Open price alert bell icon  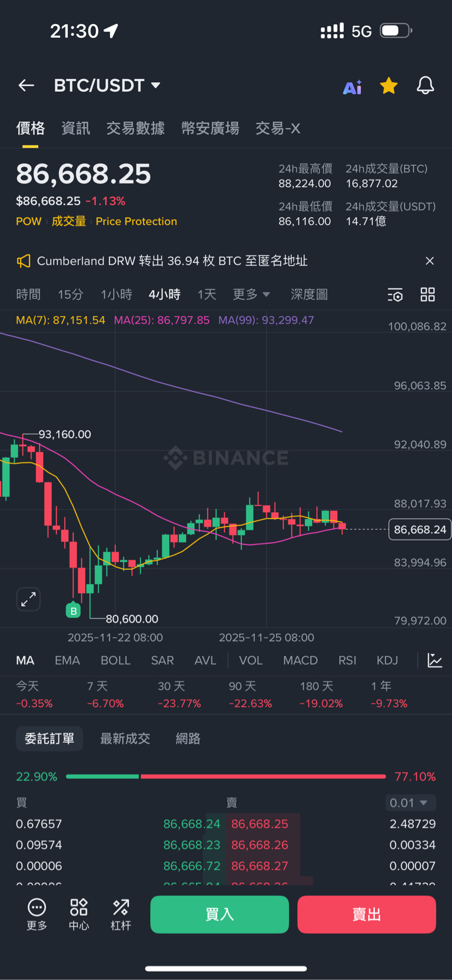click(x=426, y=86)
